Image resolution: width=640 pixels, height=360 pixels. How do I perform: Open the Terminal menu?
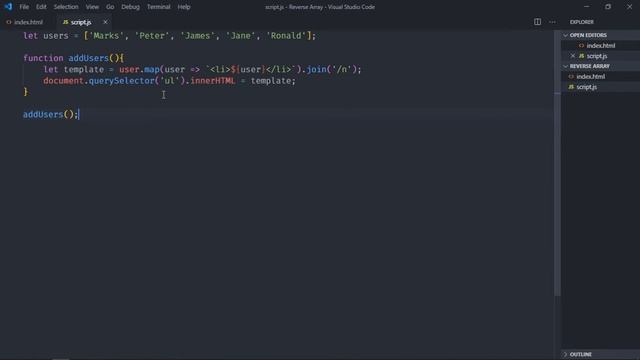tap(158, 7)
